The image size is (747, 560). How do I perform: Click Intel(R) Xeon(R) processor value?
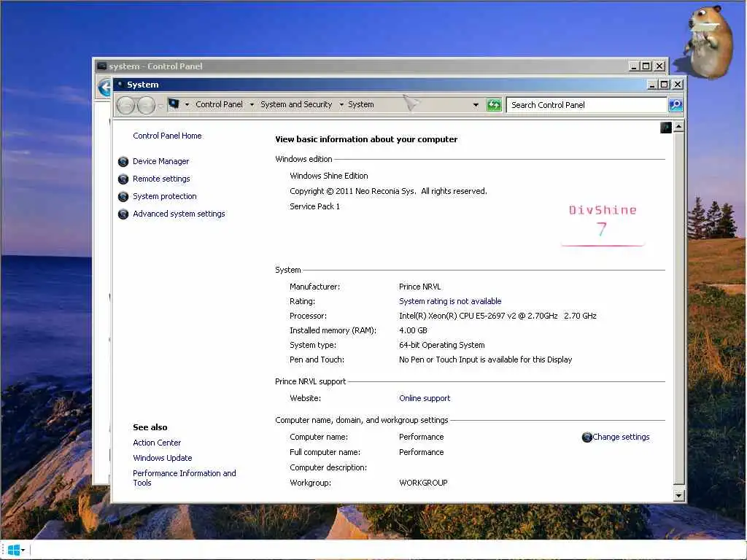(x=498, y=316)
